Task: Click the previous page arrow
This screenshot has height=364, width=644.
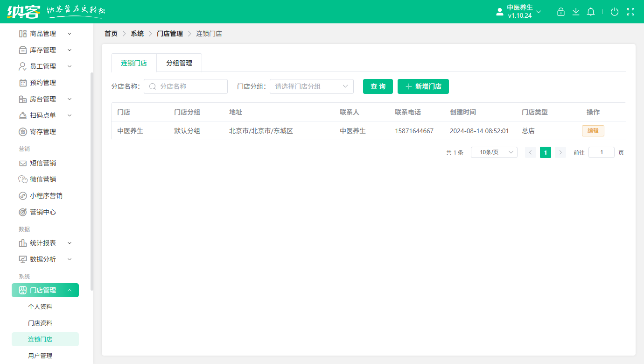Action: pos(531,152)
